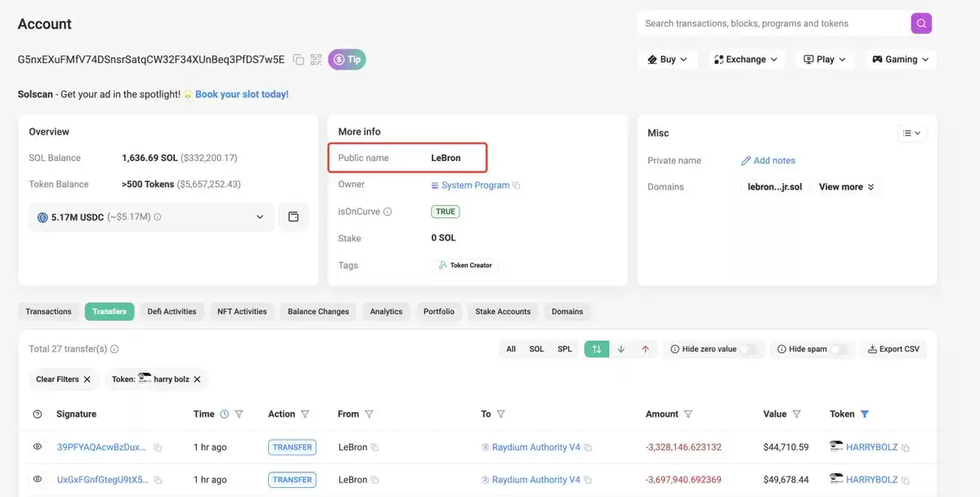
Task: Click Clear Filters button
Action: coord(64,378)
